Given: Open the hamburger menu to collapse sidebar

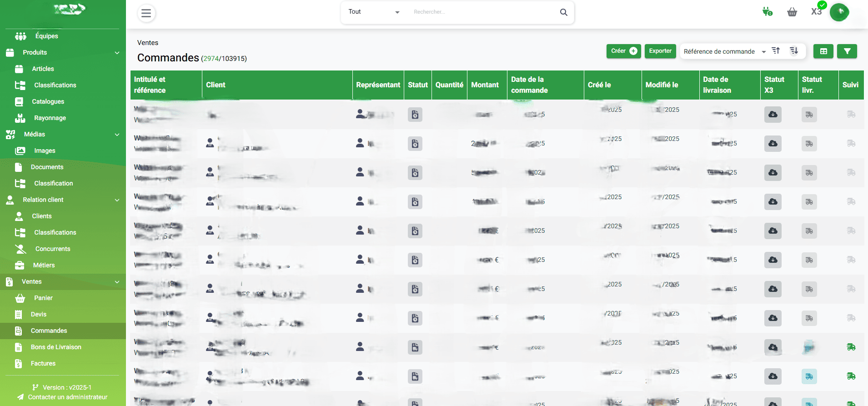Looking at the screenshot, I should [x=146, y=13].
